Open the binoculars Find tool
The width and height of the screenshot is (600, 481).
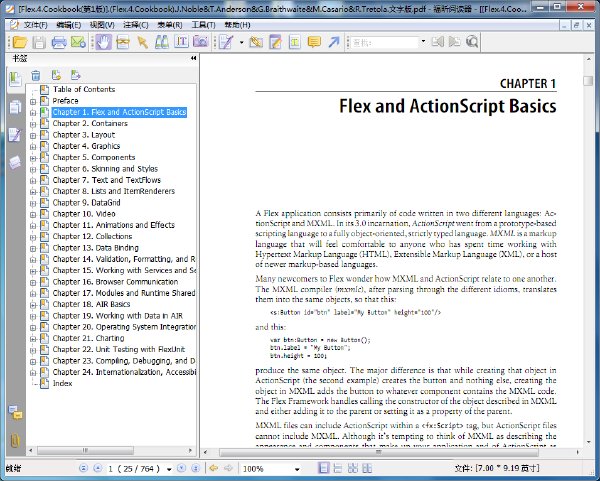coord(161,42)
